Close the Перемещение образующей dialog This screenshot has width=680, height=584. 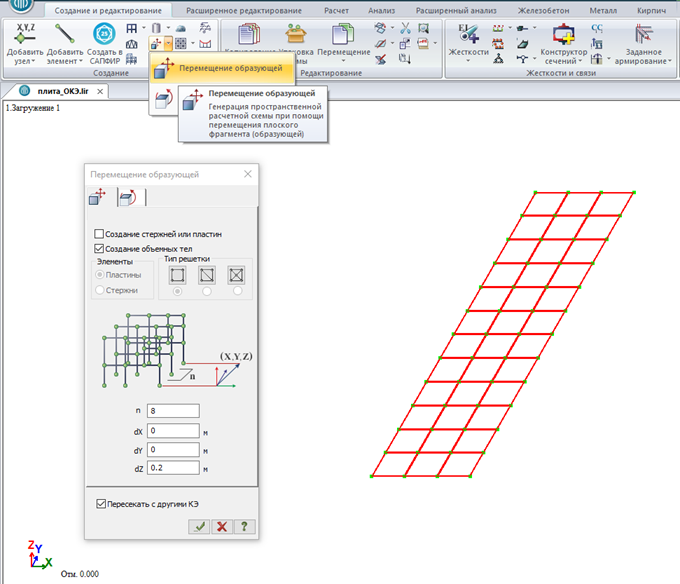click(x=248, y=174)
